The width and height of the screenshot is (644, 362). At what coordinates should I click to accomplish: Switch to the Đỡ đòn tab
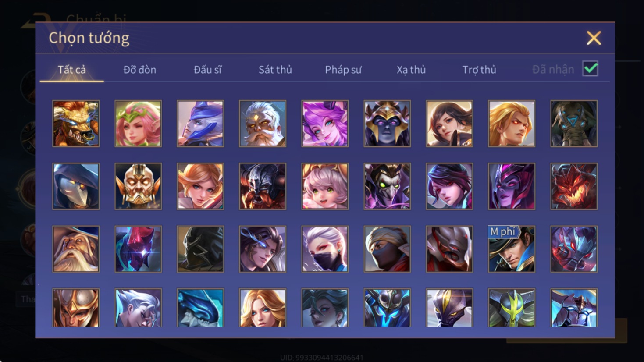coord(139,70)
